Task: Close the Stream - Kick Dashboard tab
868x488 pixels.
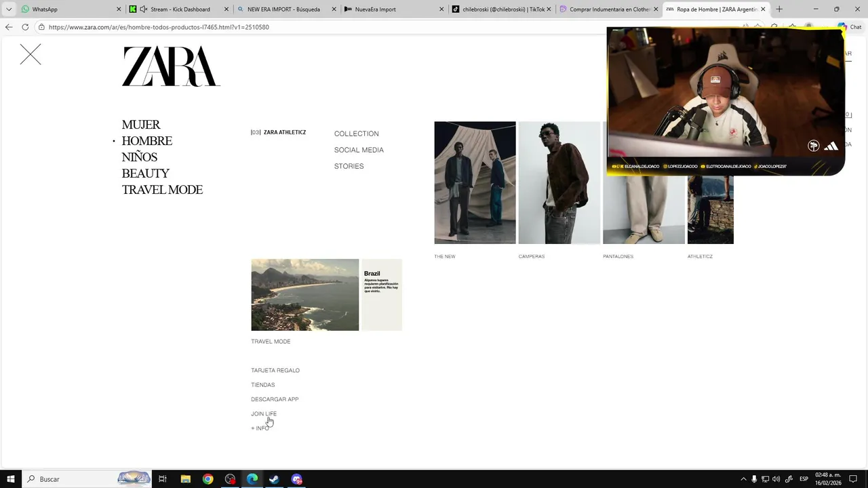Action: (x=226, y=9)
